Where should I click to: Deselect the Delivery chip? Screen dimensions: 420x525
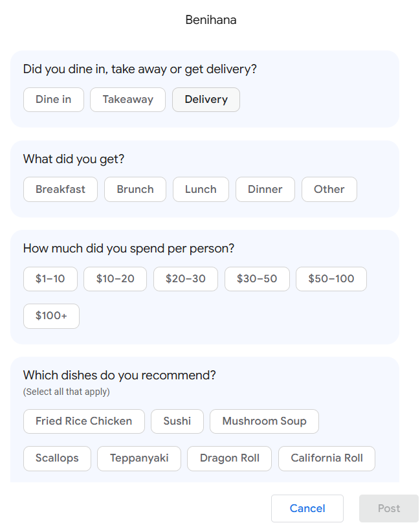tap(206, 100)
